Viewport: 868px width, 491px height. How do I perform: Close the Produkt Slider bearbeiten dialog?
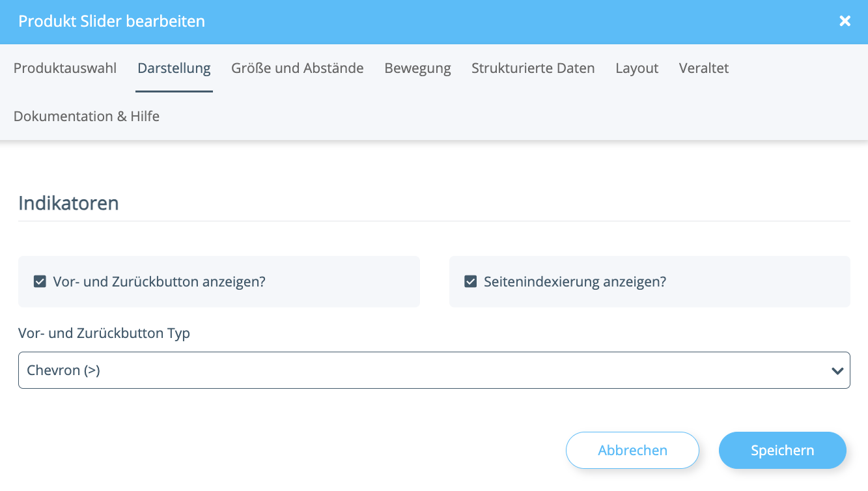coord(845,21)
